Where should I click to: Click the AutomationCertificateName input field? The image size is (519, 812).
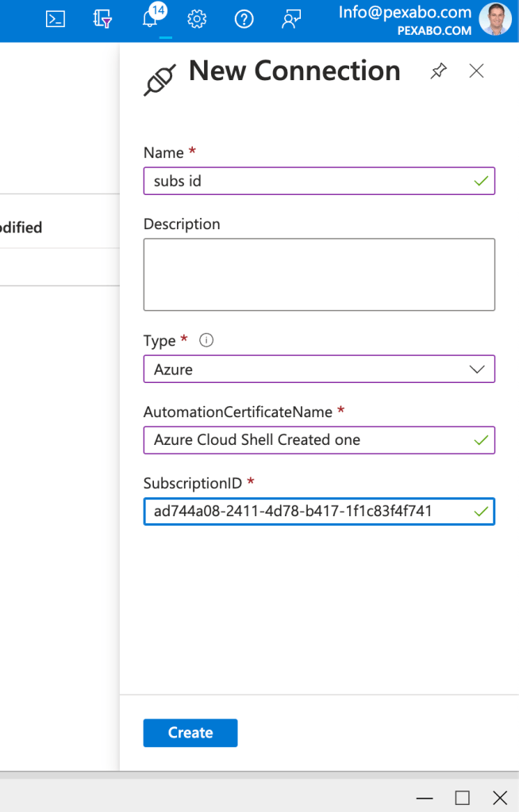coord(319,439)
